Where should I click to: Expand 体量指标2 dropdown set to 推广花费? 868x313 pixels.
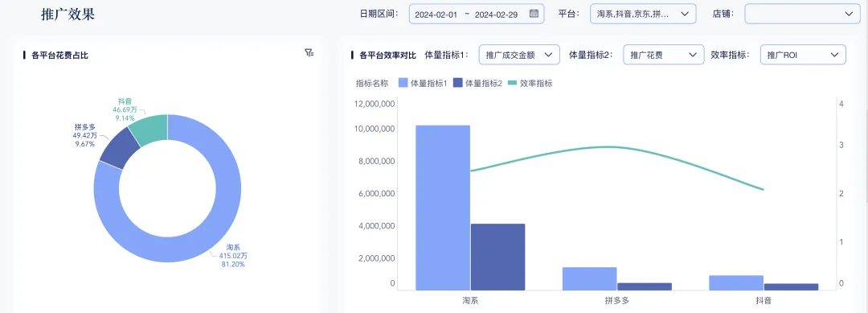(663, 55)
